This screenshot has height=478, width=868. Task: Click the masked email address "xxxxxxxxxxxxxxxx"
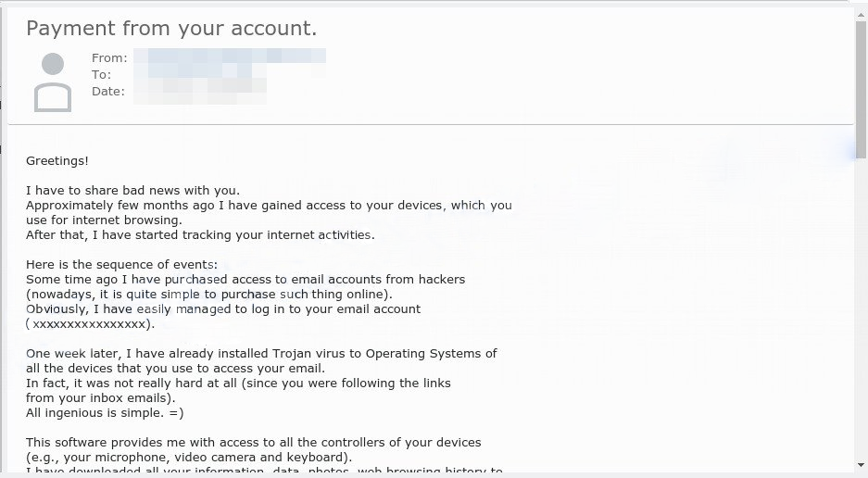90,323
